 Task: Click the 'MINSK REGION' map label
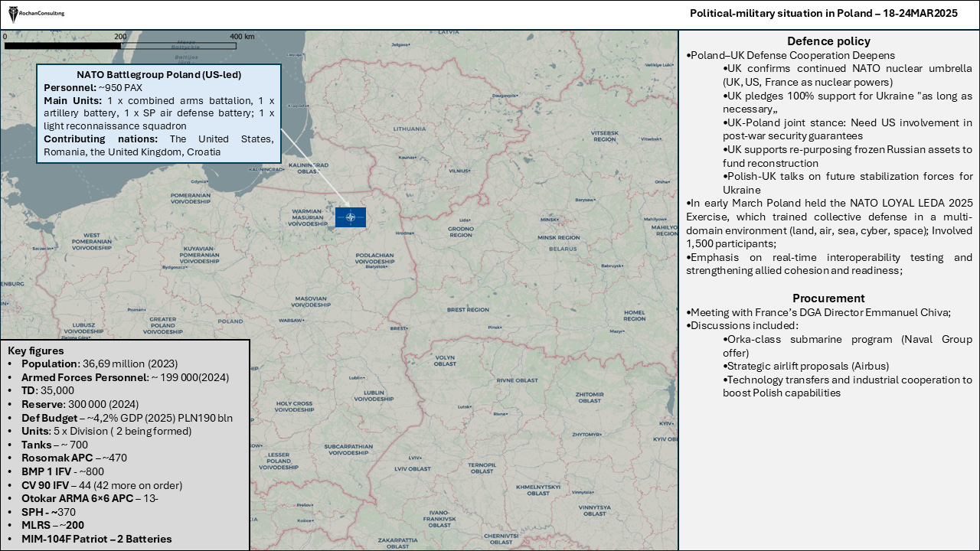(x=558, y=238)
